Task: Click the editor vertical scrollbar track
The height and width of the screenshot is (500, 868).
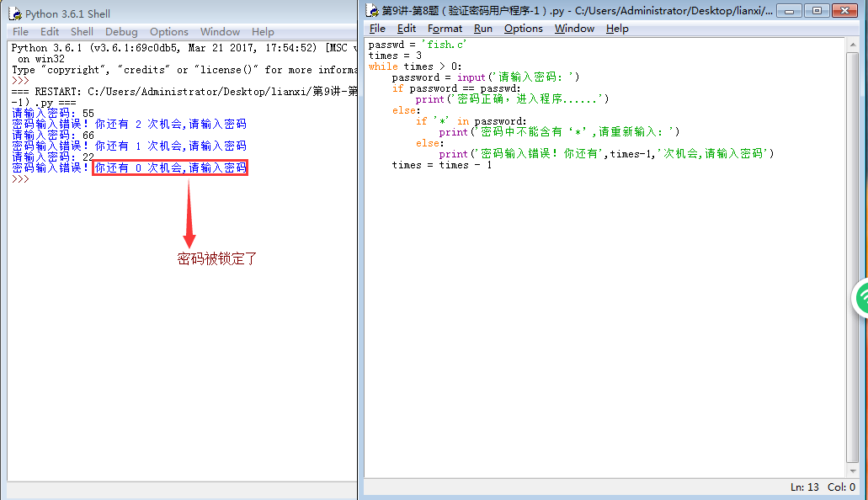Action: pos(853,253)
